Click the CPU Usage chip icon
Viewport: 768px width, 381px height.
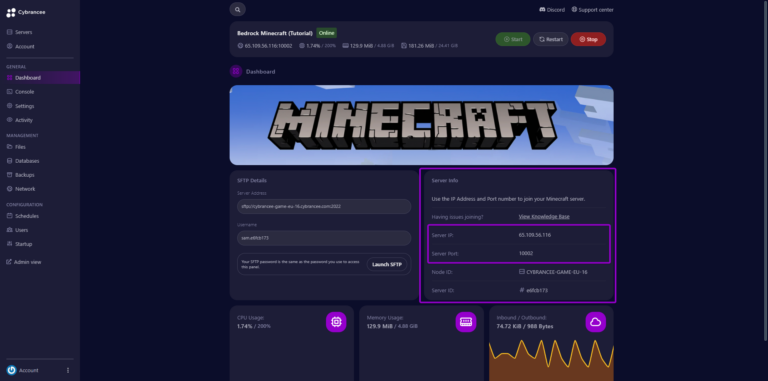click(x=336, y=322)
